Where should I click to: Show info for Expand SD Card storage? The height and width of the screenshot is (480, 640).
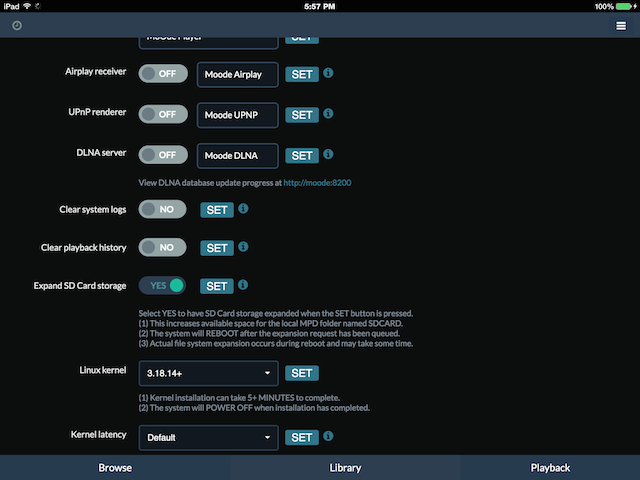tap(243, 285)
